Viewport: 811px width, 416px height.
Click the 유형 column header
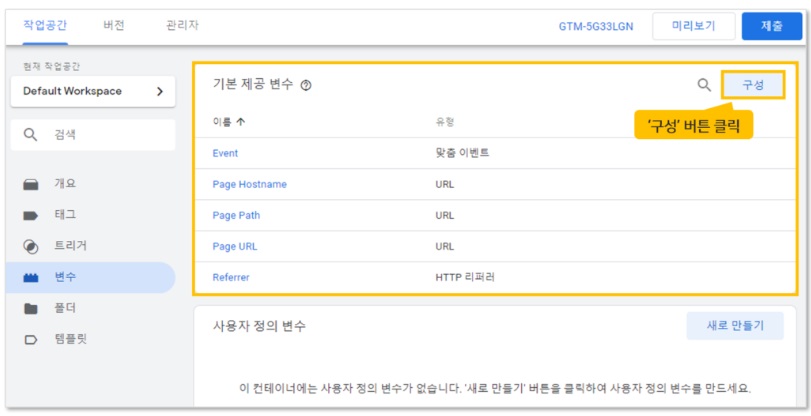445,122
